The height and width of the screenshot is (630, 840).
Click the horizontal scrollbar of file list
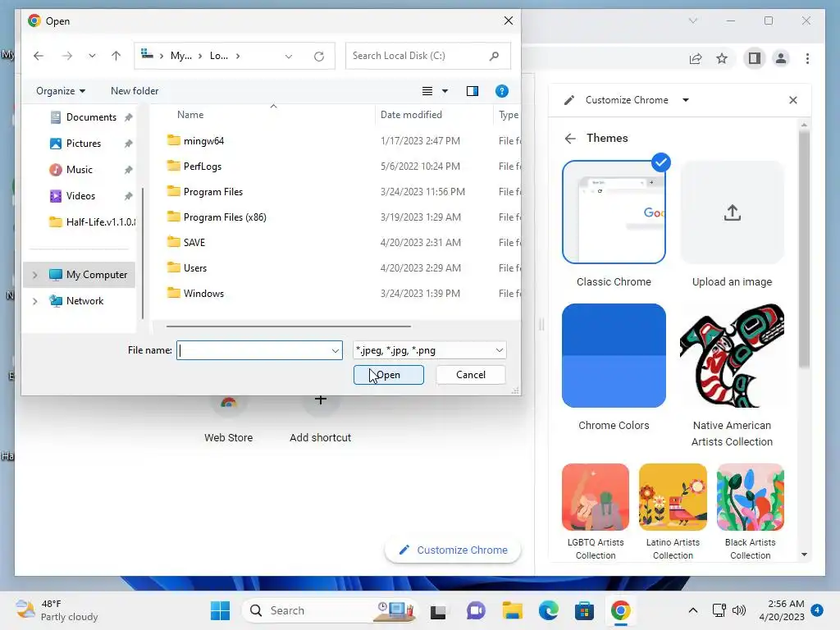tap(288, 326)
